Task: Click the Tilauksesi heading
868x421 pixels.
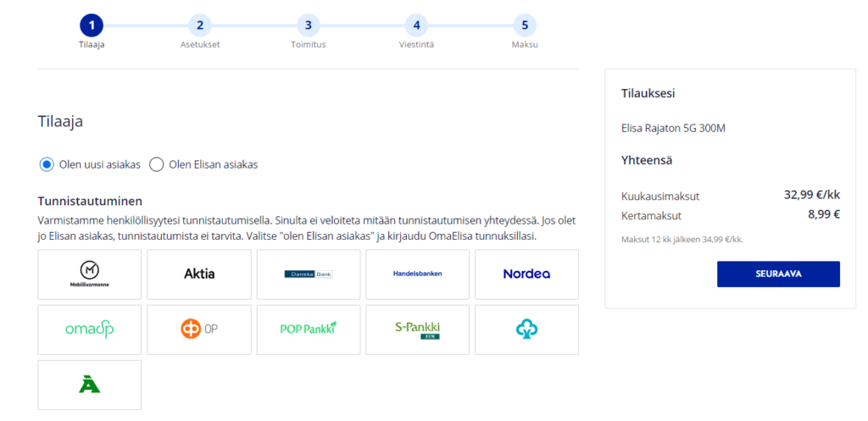Action: pyautogui.click(x=648, y=93)
